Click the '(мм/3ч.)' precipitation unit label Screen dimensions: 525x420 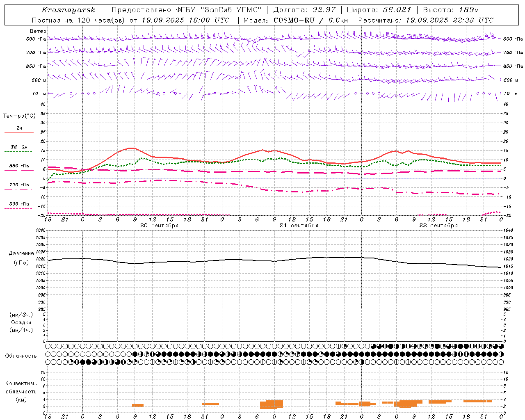pyautogui.click(x=21, y=315)
